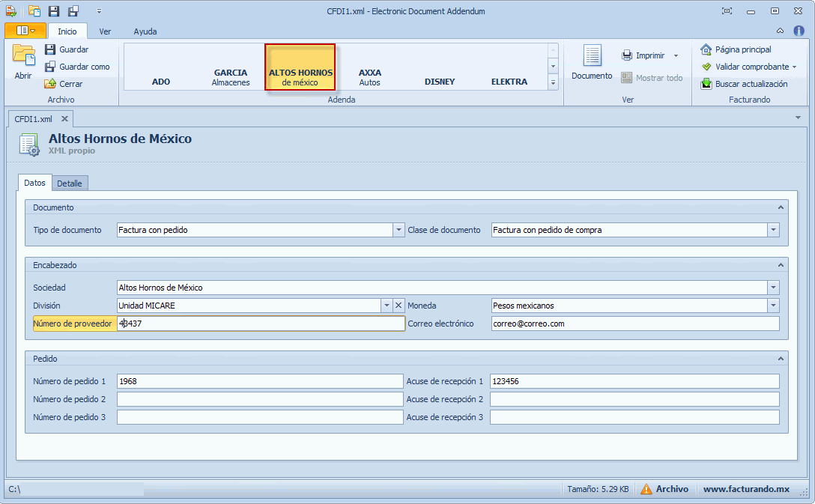The image size is (815, 504).
Task: Open the orange application menu button
Action: coord(25,31)
